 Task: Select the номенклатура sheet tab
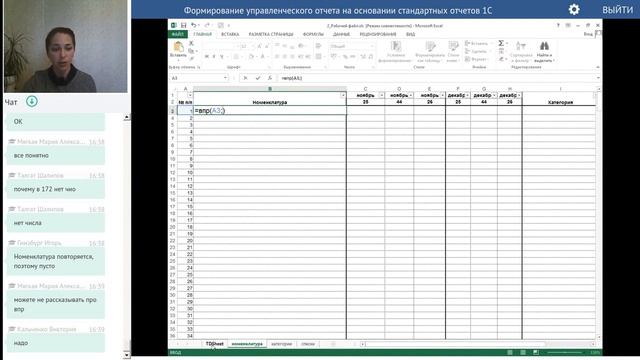click(x=247, y=344)
